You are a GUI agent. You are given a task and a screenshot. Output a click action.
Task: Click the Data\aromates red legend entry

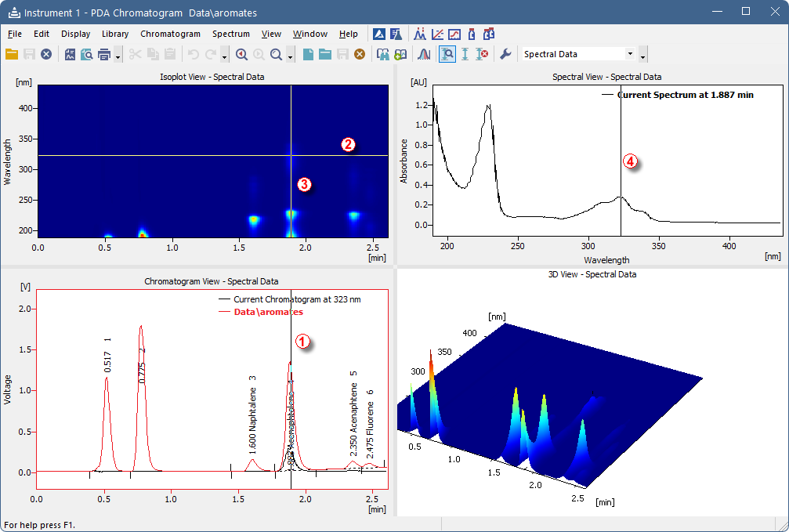(261, 312)
